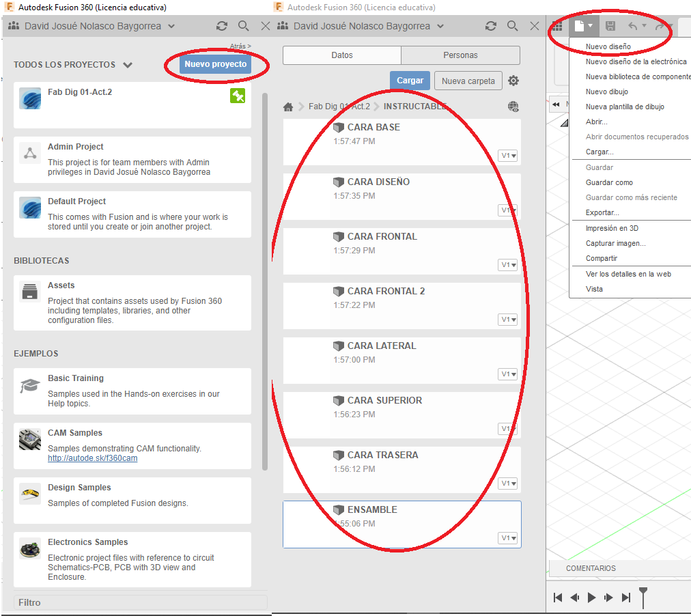Screen dimensions: 691x616
Task: Select Nueva plantilla de dibujo entry
Action: (625, 107)
